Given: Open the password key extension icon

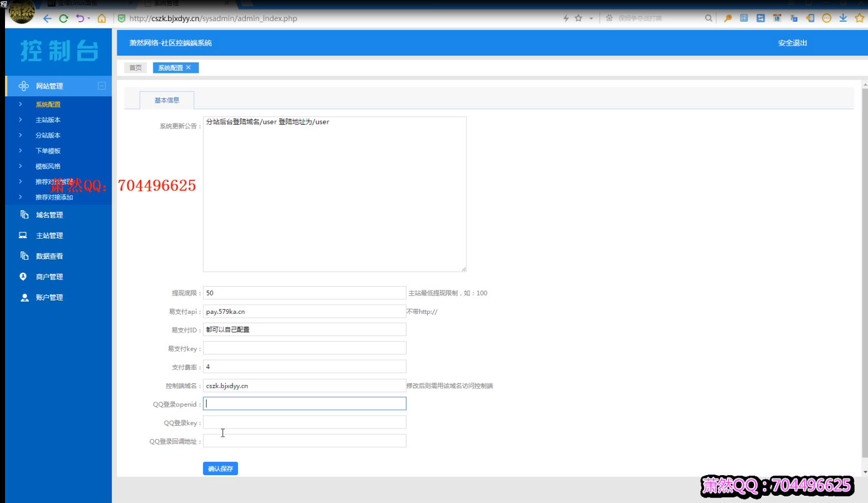Looking at the screenshot, I should (x=727, y=18).
